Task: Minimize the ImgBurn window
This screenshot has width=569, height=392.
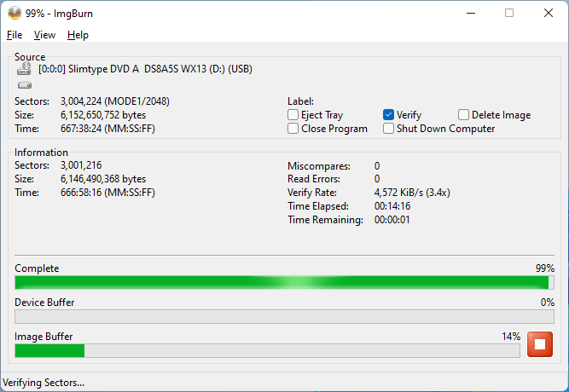Action: (x=470, y=13)
